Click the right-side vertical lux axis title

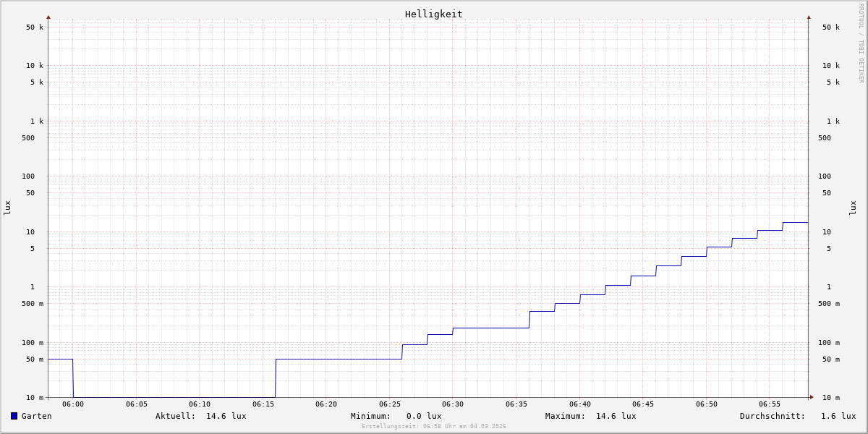(x=853, y=208)
